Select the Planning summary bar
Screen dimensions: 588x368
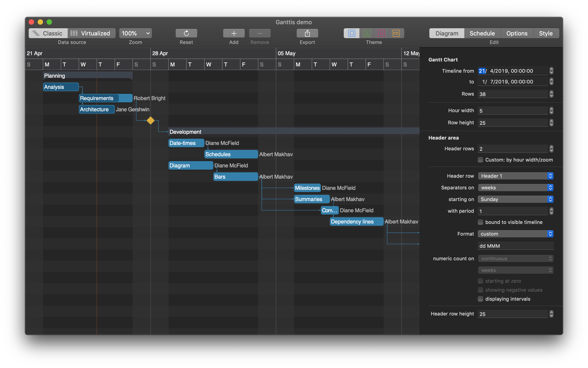(x=88, y=76)
